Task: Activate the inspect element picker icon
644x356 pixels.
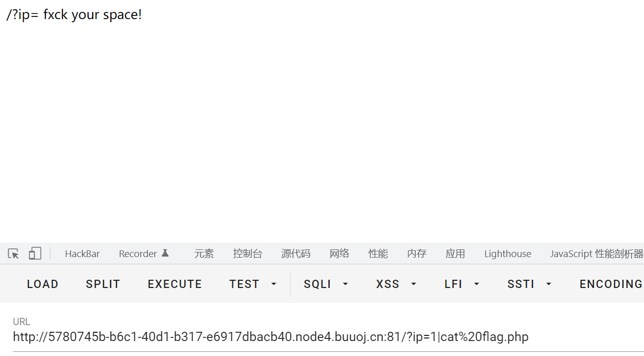Action: pyautogui.click(x=13, y=253)
